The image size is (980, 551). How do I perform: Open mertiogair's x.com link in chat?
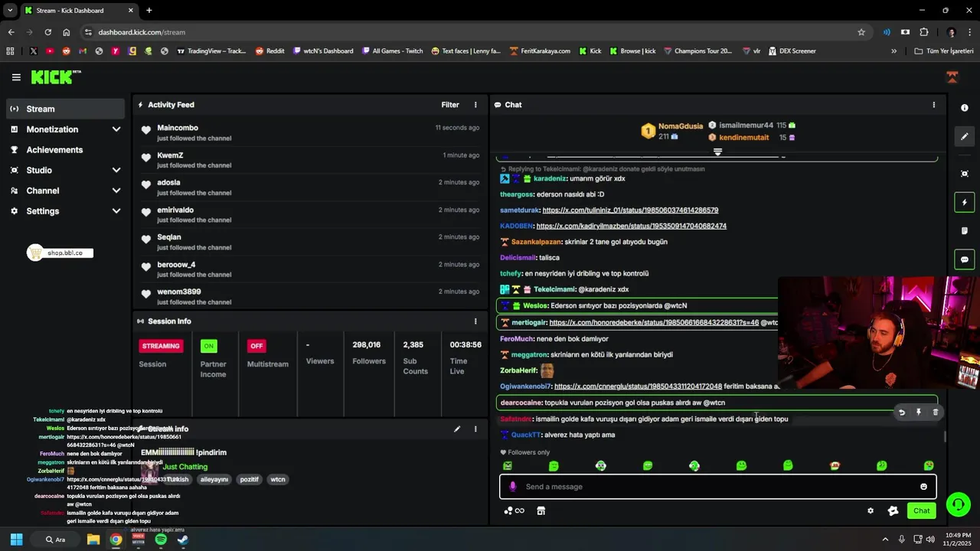click(x=654, y=323)
